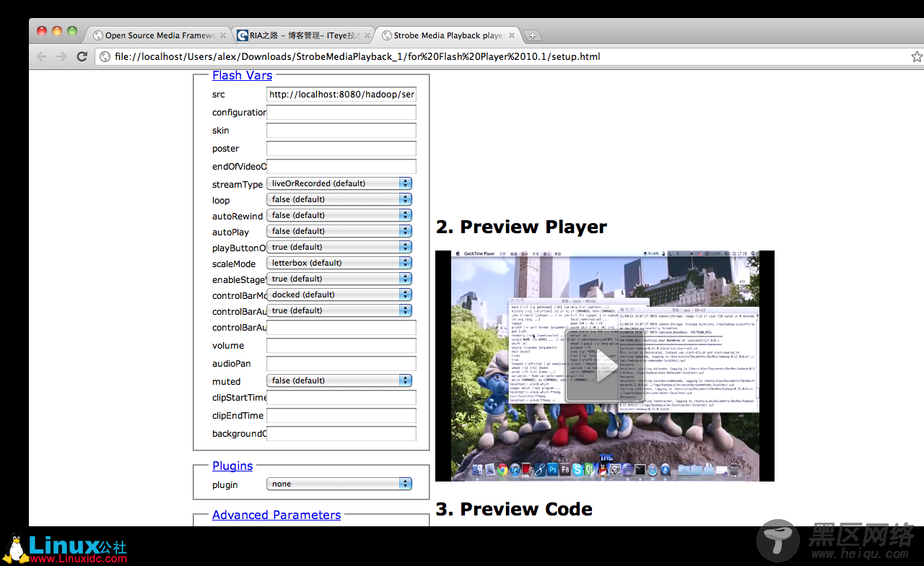Close the Strobe Media Playback tab
This screenshot has height=566, width=924.
point(512,35)
